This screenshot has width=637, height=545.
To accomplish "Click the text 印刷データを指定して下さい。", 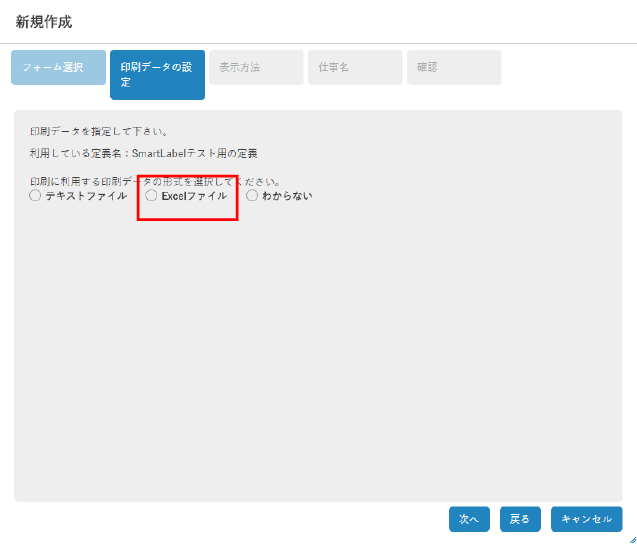I will [x=99, y=132].
